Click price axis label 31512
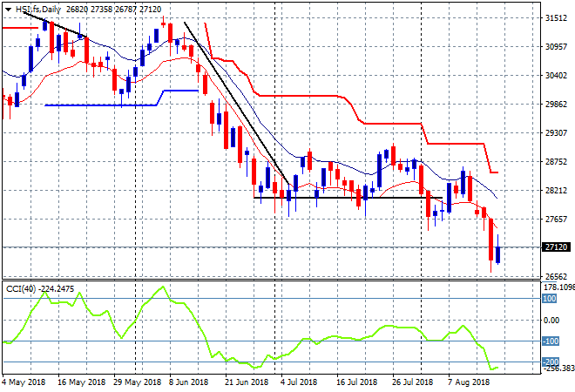Screen dimensions: 575x392 pos(556,18)
